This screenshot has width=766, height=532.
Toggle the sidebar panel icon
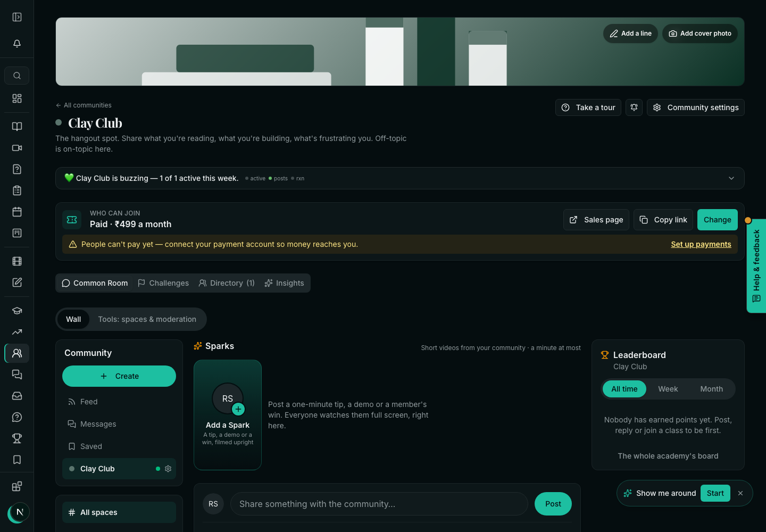[x=17, y=17]
